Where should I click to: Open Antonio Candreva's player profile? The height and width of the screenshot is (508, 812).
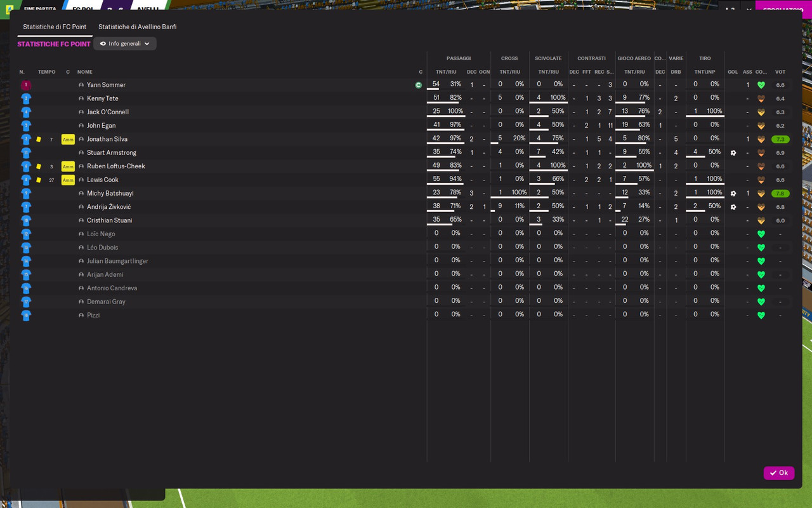point(112,288)
